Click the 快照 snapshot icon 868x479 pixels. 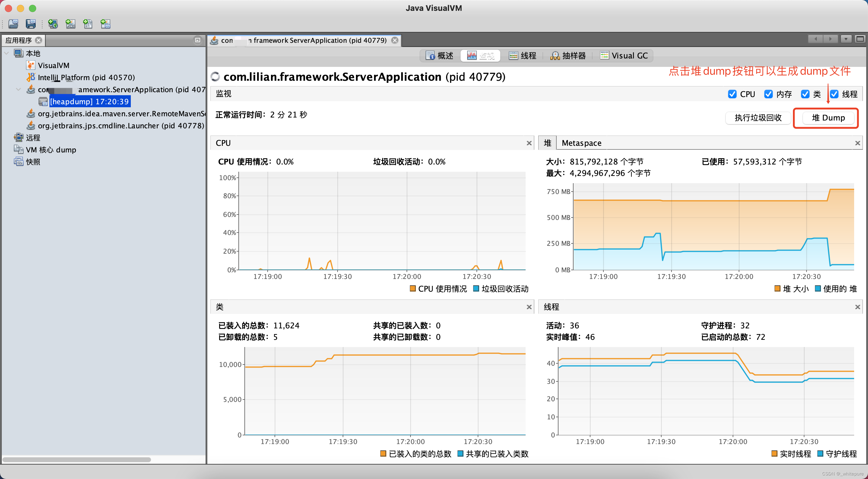point(18,162)
